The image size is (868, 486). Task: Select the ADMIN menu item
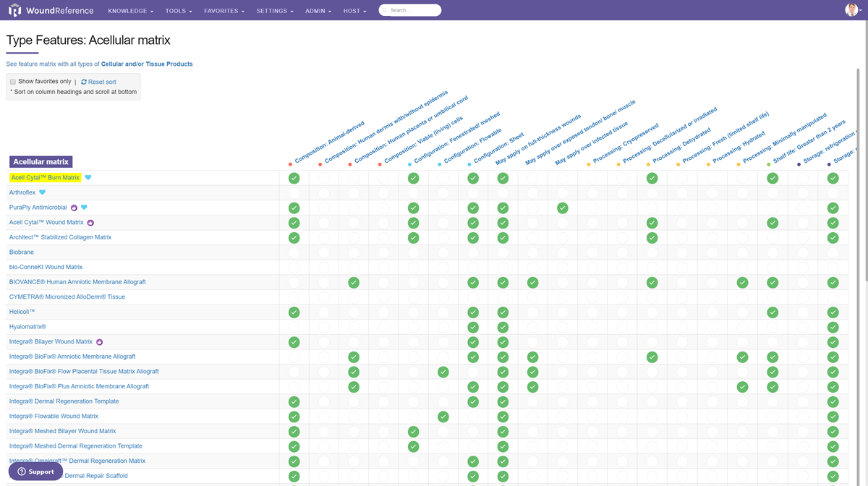(x=318, y=11)
